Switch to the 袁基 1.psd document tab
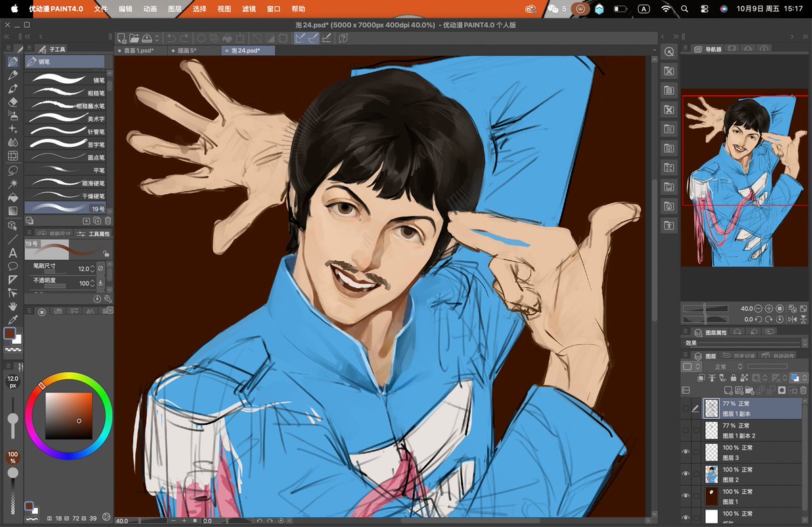This screenshot has width=812, height=527. click(x=139, y=51)
